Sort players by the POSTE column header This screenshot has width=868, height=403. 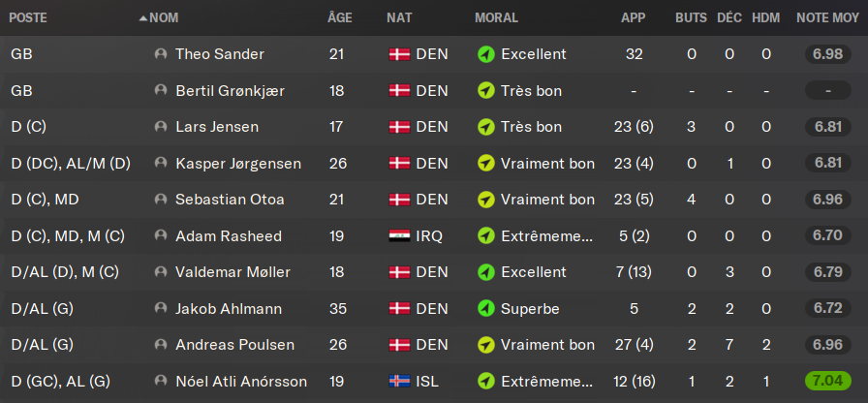pos(29,18)
